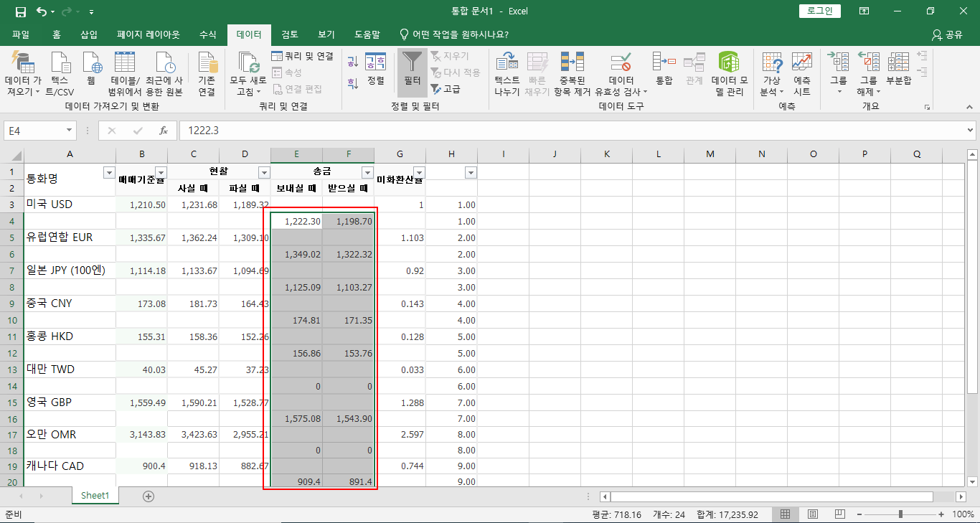Import data from 텍스트/CSV
980x523 pixels.
60,73
